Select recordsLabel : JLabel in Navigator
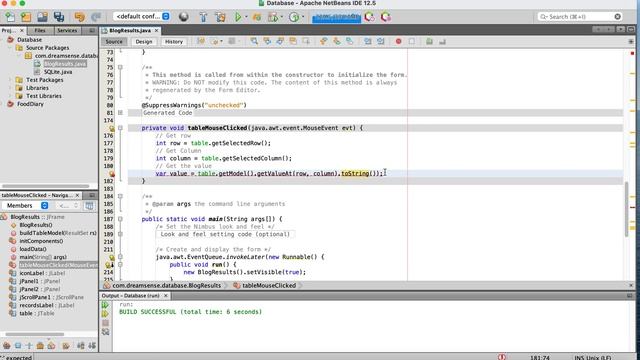Image resolution: width=640 pixels, height=360 pixels. (47, 305)
